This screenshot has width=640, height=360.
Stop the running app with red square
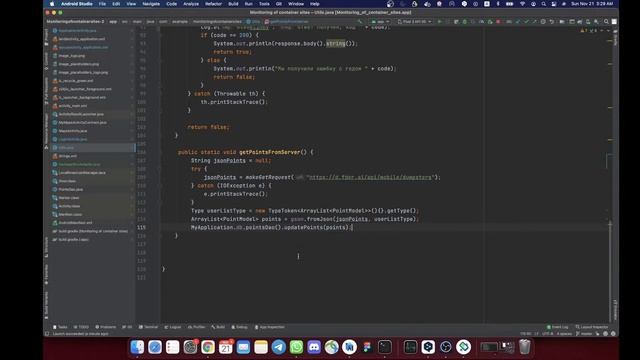click(x=498, y=22)
